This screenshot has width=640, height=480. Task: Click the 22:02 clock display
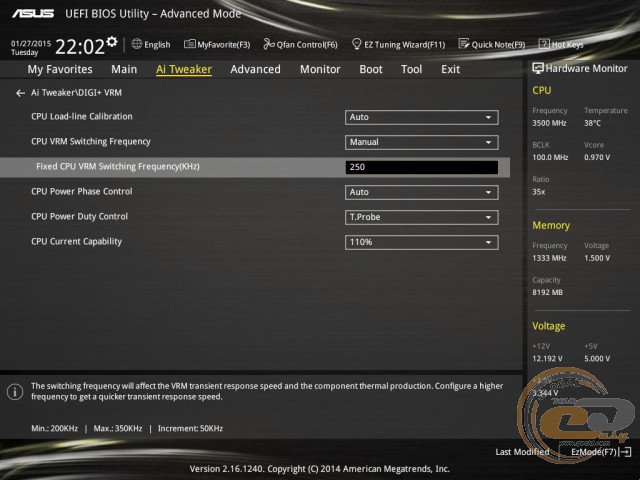80,46
